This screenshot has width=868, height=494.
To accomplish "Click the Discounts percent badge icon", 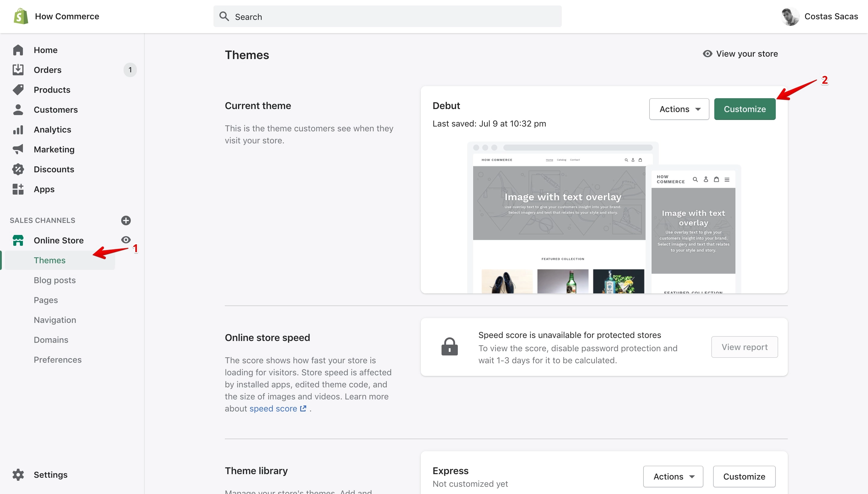I will pos(18,169).
